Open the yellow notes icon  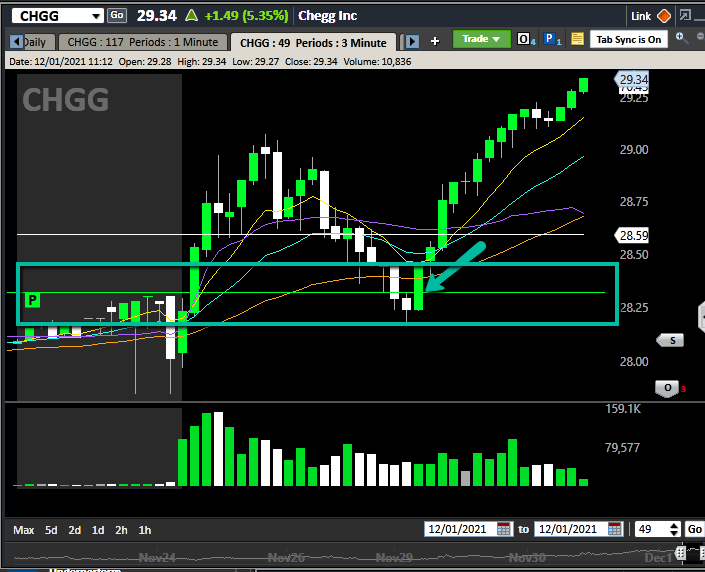[x=577, y=39]
